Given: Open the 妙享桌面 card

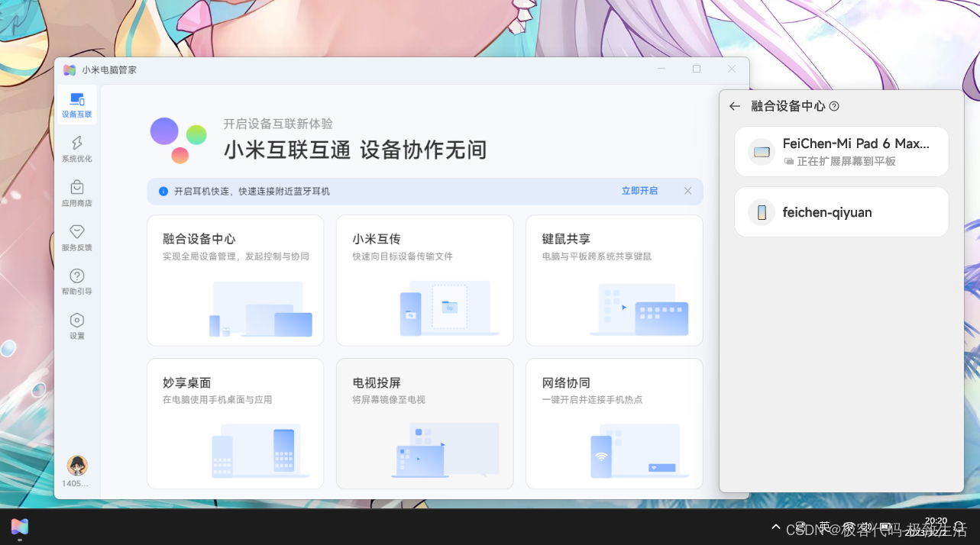Looking at the screenshot, I should (235, 424).
